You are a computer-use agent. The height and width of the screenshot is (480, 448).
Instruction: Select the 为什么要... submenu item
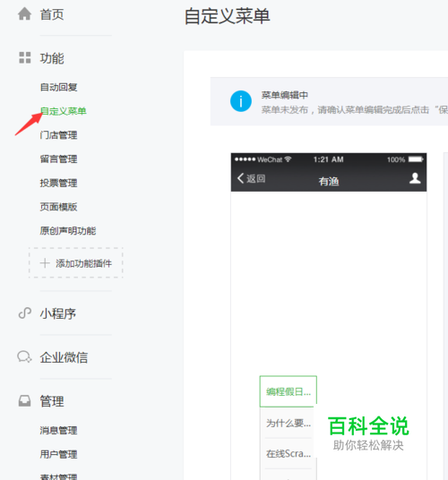[x=289, y=423]
